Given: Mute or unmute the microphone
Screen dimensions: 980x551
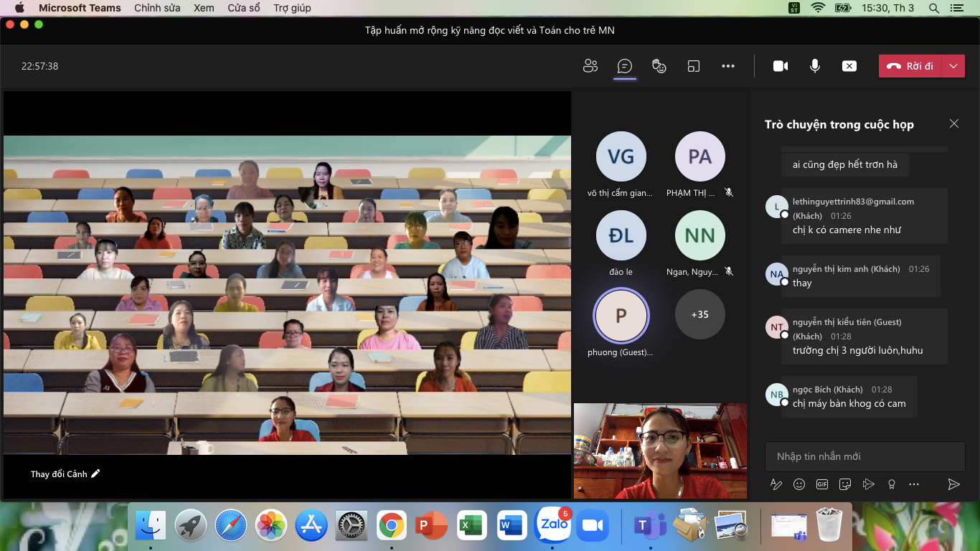Looking at the screenshot, I should pyautogui.click(x=815, y=66).
